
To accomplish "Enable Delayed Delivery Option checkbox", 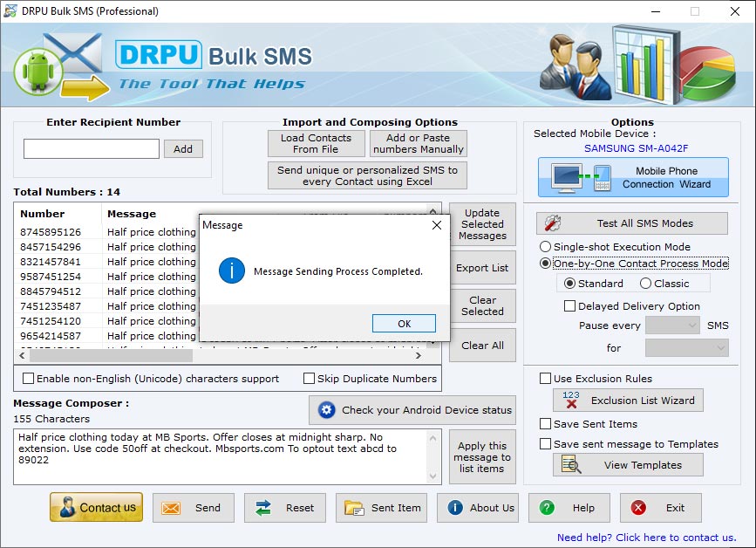I will click(570, 305).
